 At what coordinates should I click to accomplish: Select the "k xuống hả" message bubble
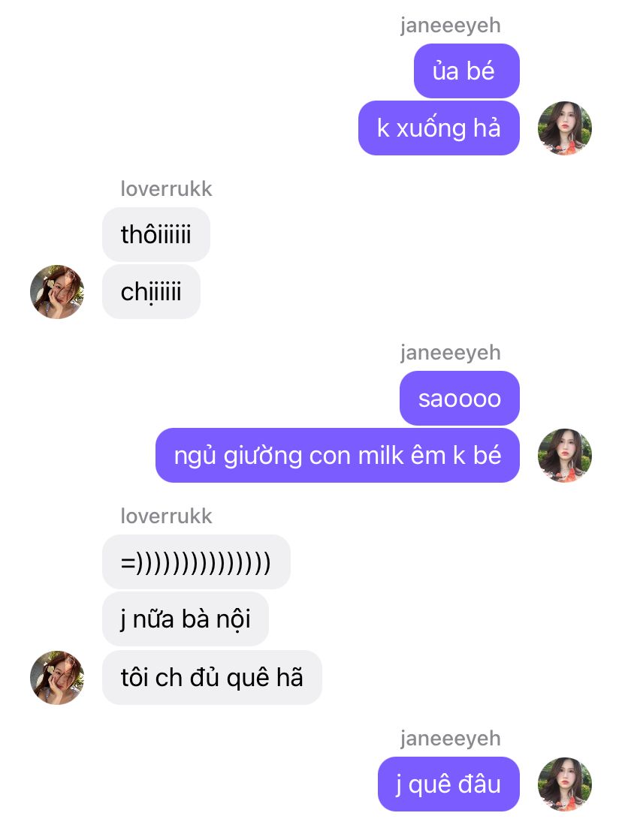[439, 128]
